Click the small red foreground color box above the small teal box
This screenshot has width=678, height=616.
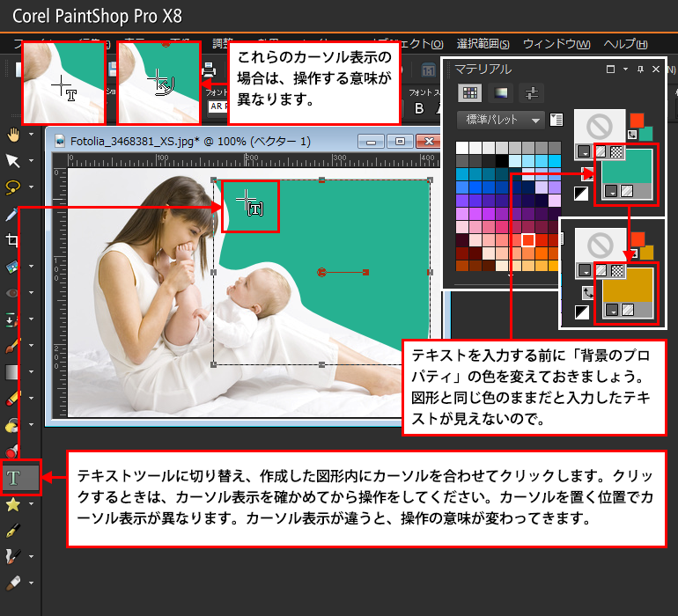point(637,121)
